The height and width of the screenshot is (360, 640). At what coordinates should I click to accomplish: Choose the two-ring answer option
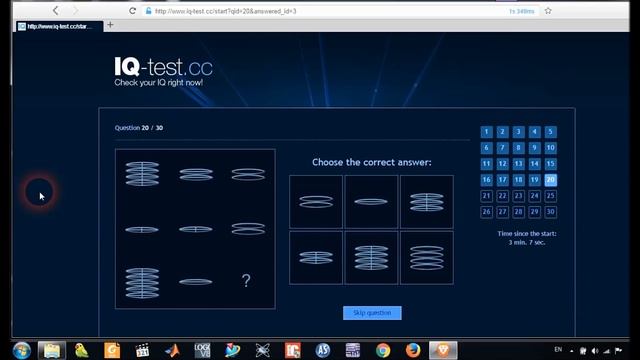coord(316,202)
